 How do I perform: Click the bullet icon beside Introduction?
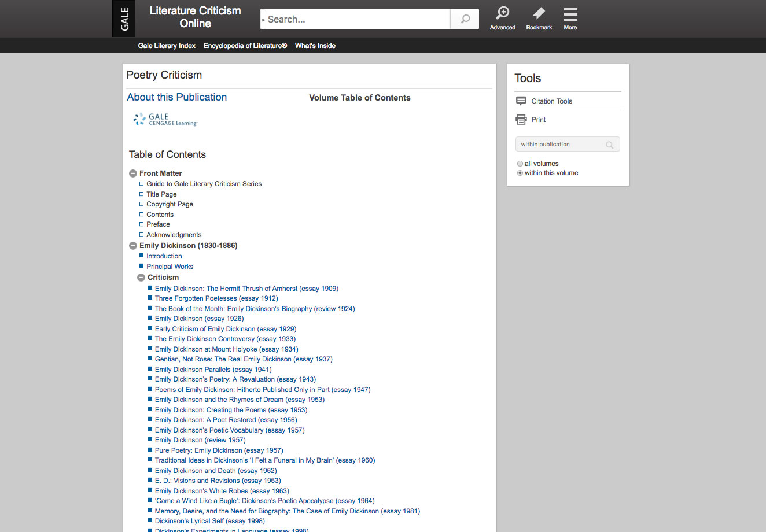point(141,256)
